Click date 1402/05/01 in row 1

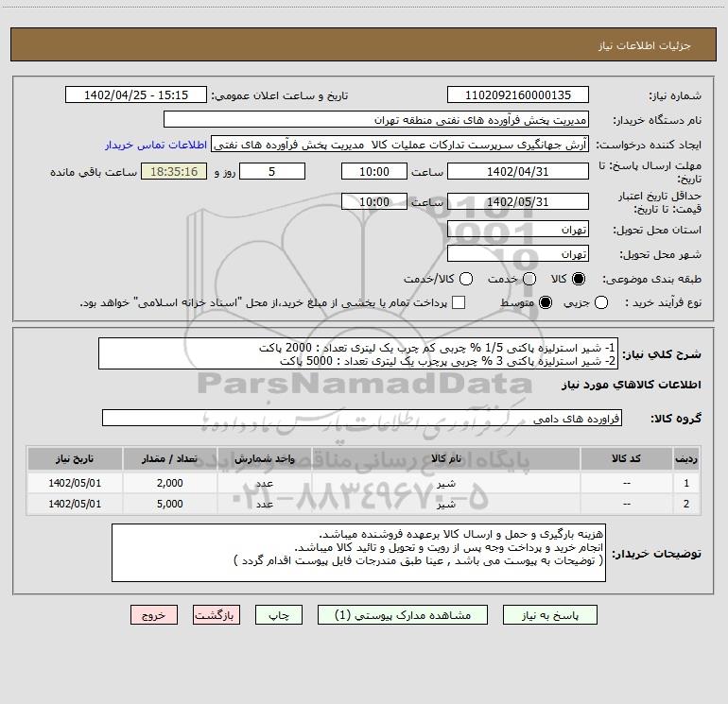(75, 483)
